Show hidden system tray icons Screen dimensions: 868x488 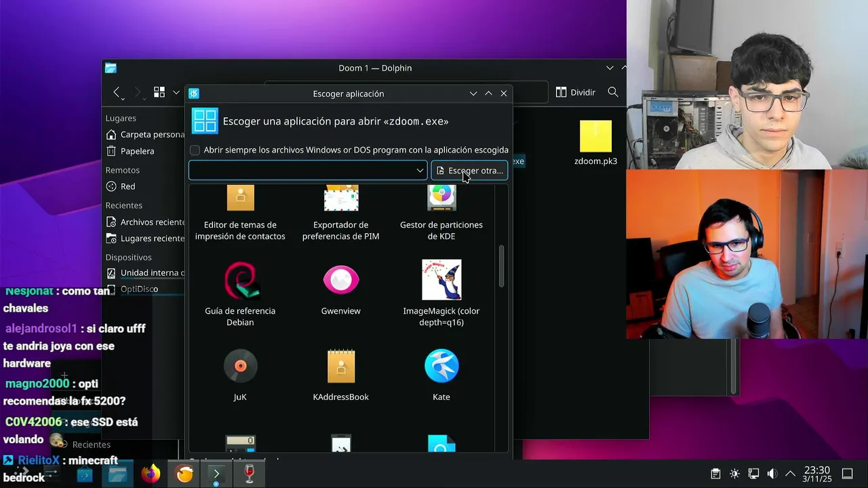coord(790,474)
